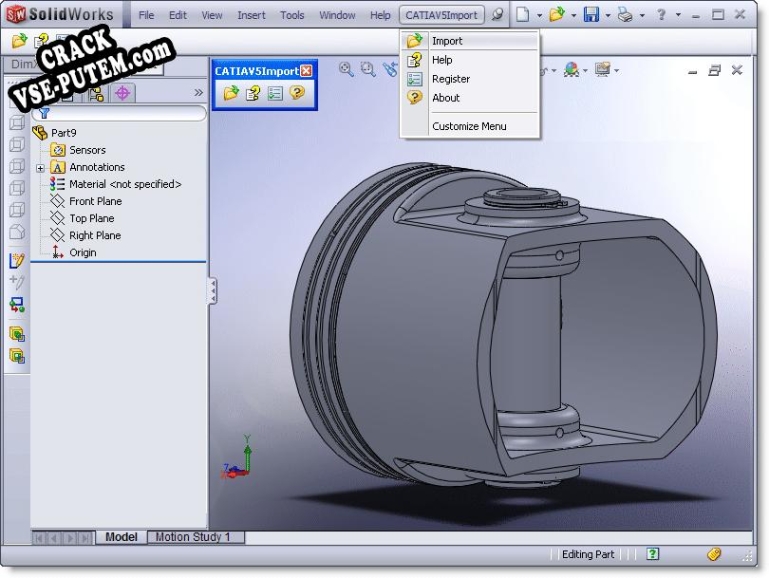
Task: Open the DimXpertManager crosshair tab icon
Action: 123,93
